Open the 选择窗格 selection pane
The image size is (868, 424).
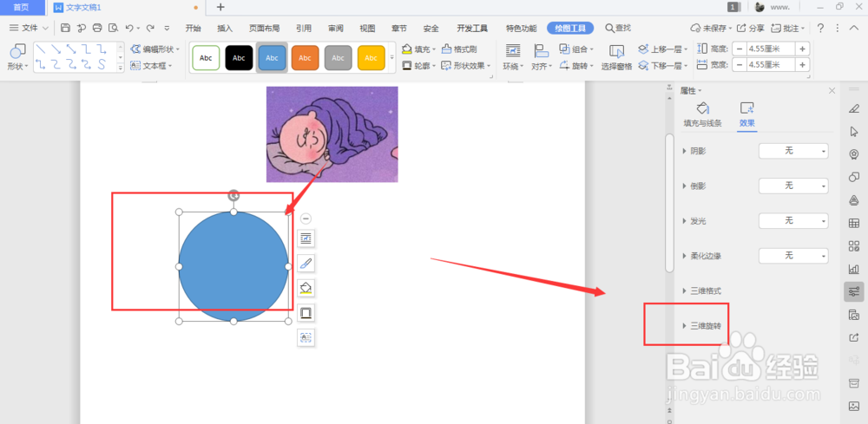(x=616, y=57)
